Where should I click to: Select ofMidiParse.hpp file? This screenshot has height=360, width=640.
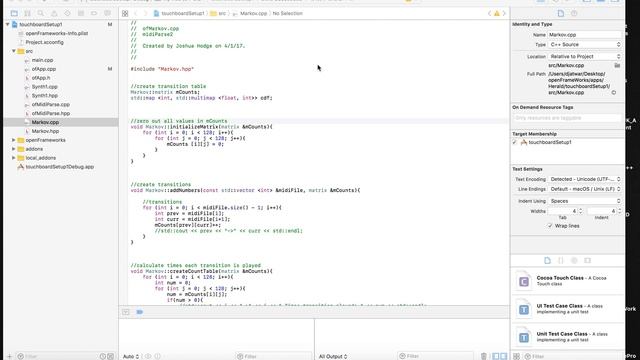(x=51, y=113)
